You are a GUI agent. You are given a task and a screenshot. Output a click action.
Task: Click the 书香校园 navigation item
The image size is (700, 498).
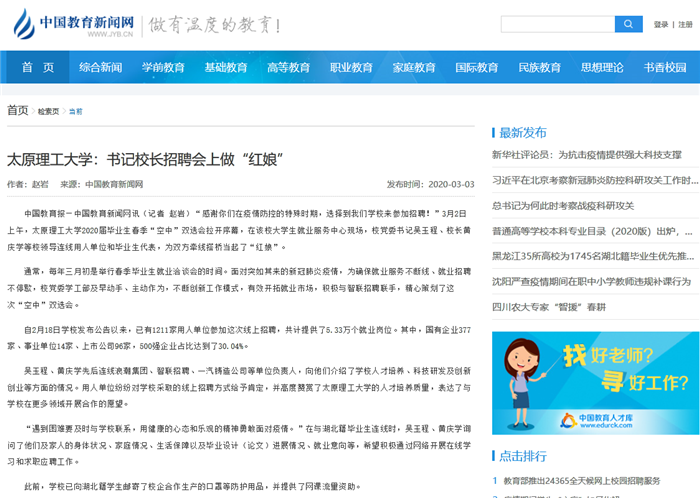coord(665,67)
